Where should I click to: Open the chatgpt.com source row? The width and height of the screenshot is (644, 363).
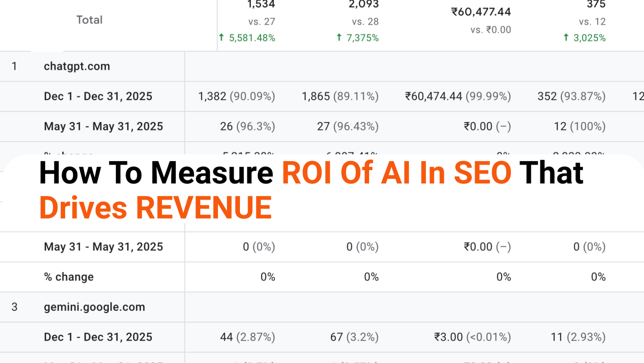(x=322, y=66)
